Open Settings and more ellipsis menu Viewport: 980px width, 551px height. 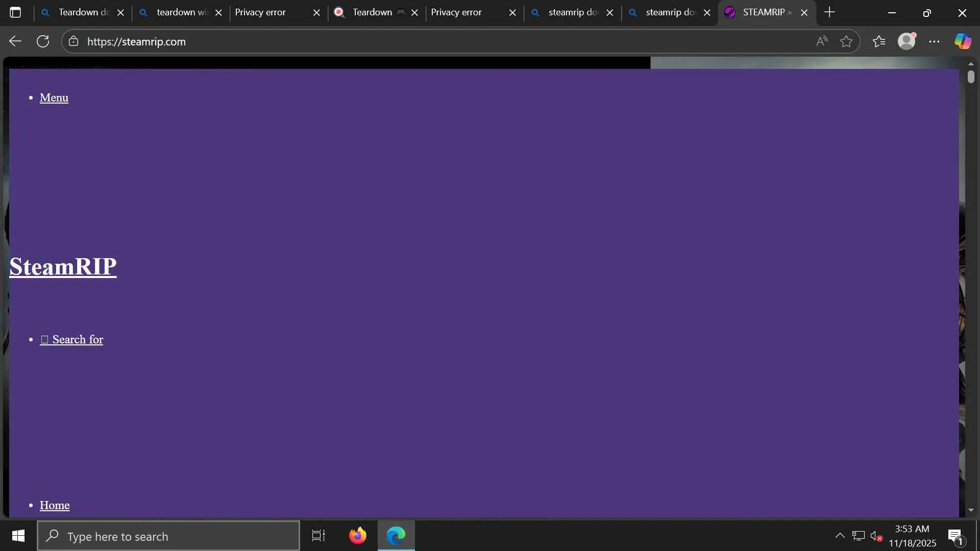point(934,41)
